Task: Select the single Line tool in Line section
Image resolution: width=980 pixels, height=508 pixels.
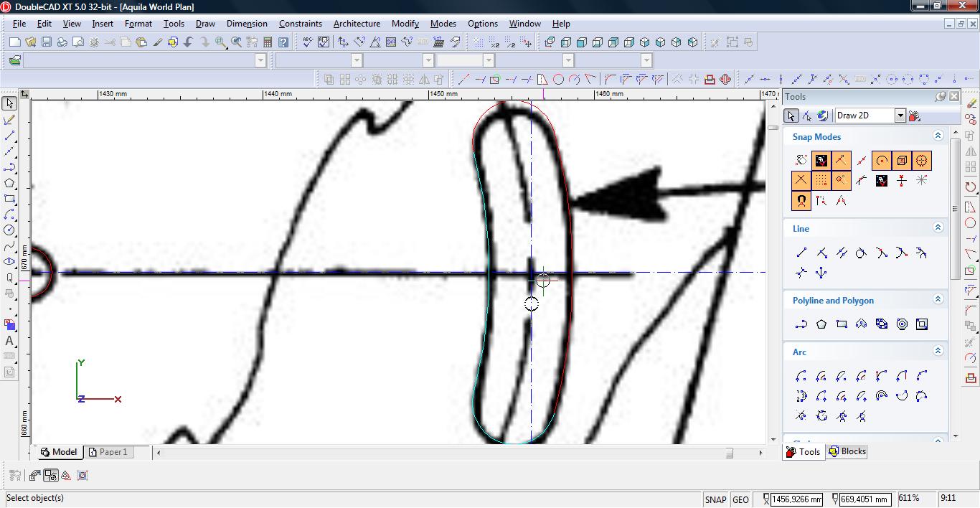Action: point(801,253)
